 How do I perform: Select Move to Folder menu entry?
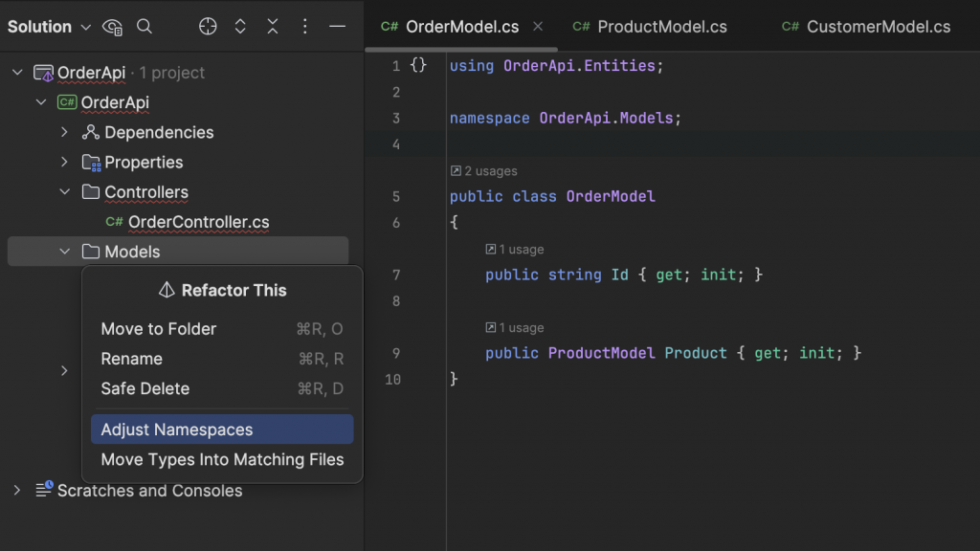(159, 329)
